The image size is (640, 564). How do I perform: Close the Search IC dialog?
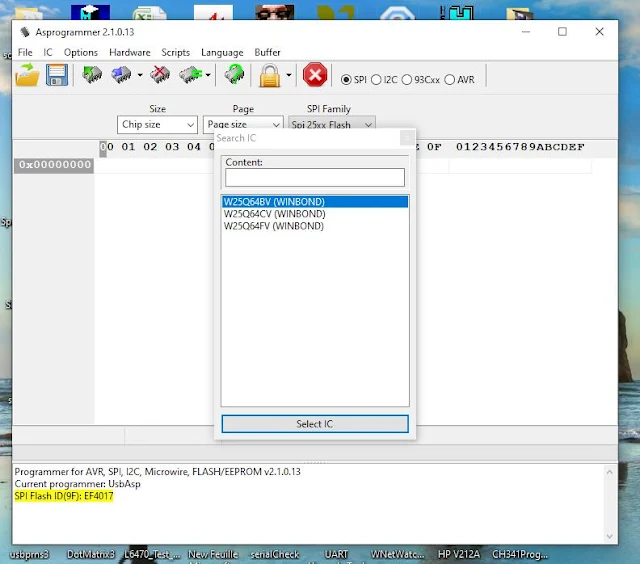pyautogui.click(x=407, y=138)
